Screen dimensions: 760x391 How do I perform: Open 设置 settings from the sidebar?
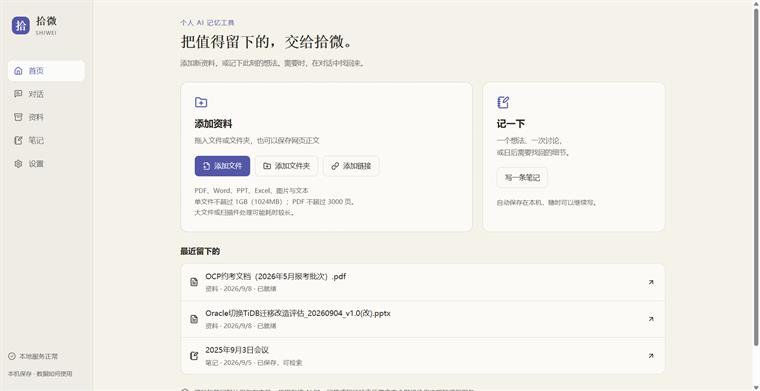[x=46, y=164]
